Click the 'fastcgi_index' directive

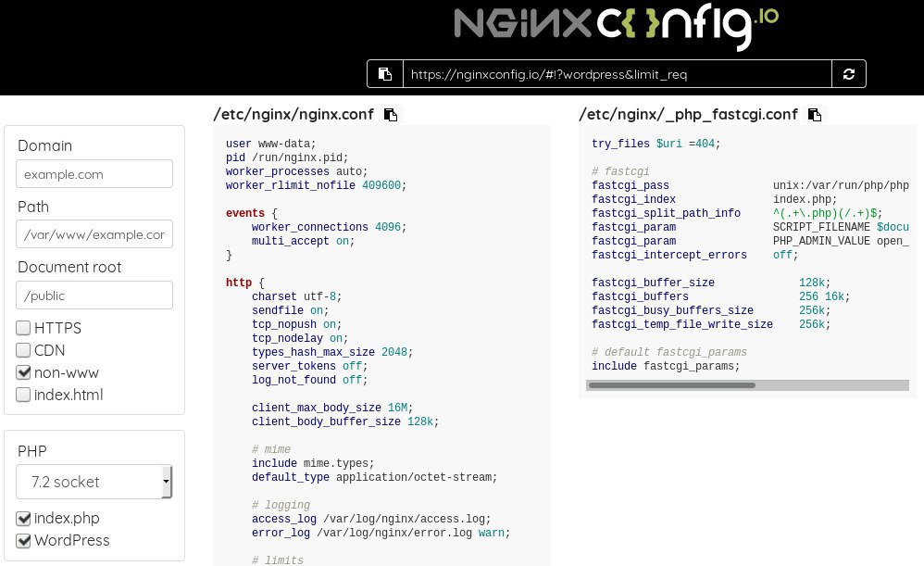click(x=633, y=199)
